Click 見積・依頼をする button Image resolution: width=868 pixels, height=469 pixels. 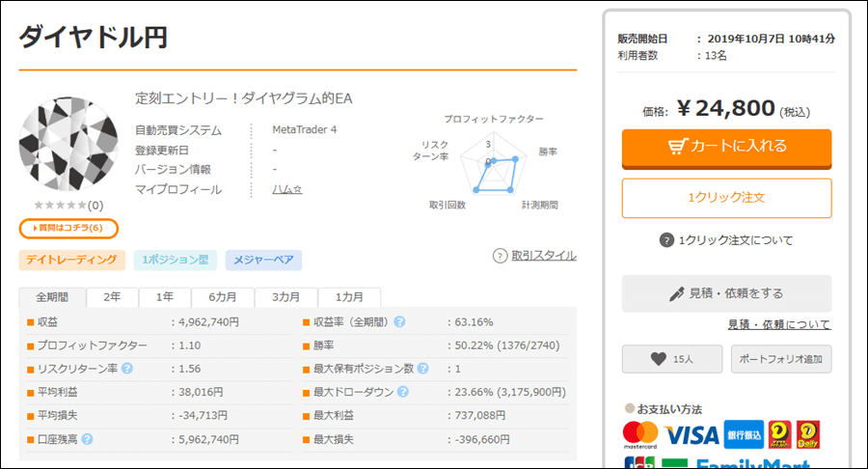tap(726, 293)
